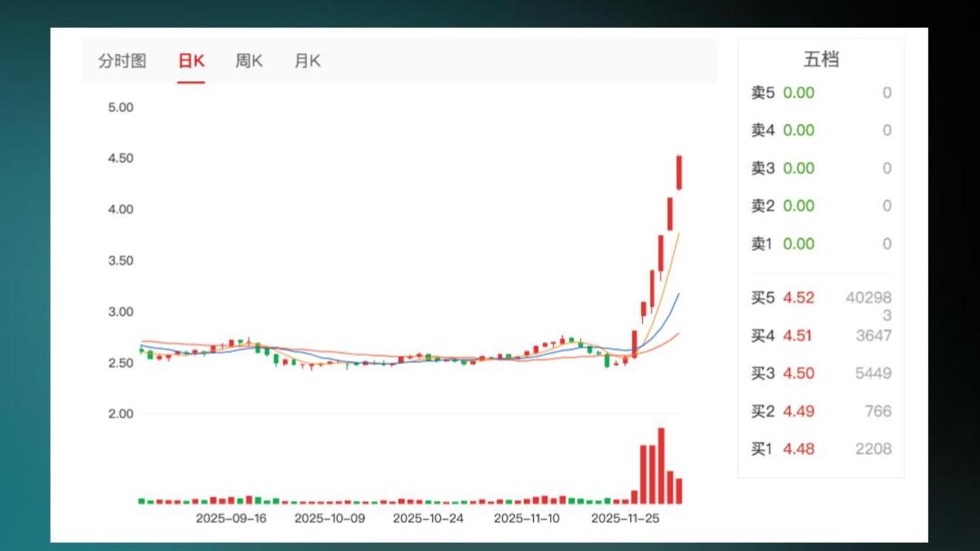980x551 pixels.
Task: Click the 2025-09-16 date axis label
Action: (x=231, y=518)
